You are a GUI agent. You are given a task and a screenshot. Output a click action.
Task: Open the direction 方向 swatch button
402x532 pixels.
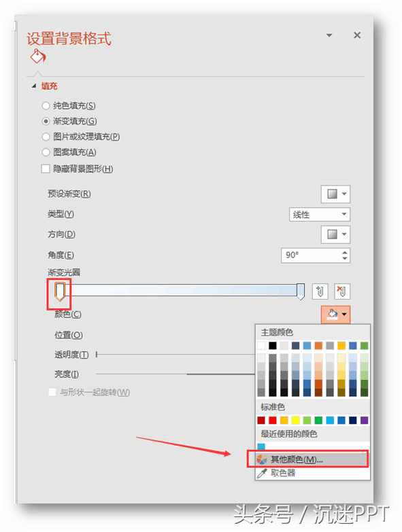point(335,234)
